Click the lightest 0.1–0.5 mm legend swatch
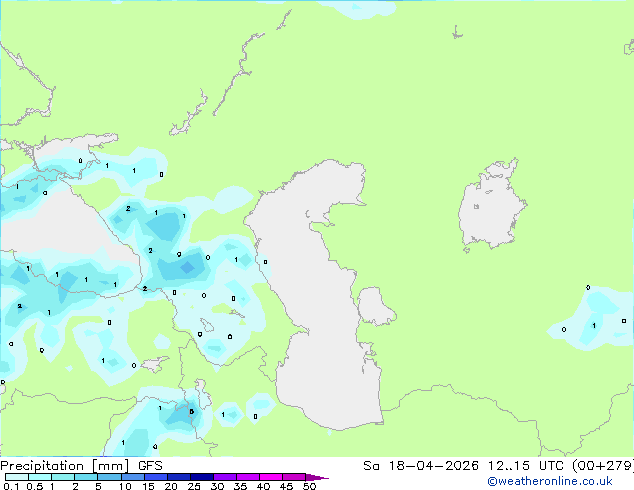The image size is (634, 490). (x=17, y=477)
